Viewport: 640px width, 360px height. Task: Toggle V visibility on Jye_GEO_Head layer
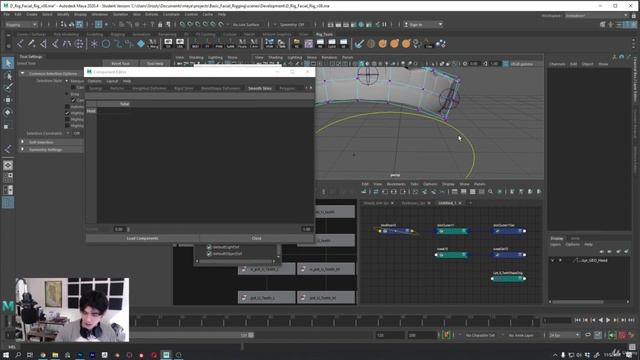(553, 260)
